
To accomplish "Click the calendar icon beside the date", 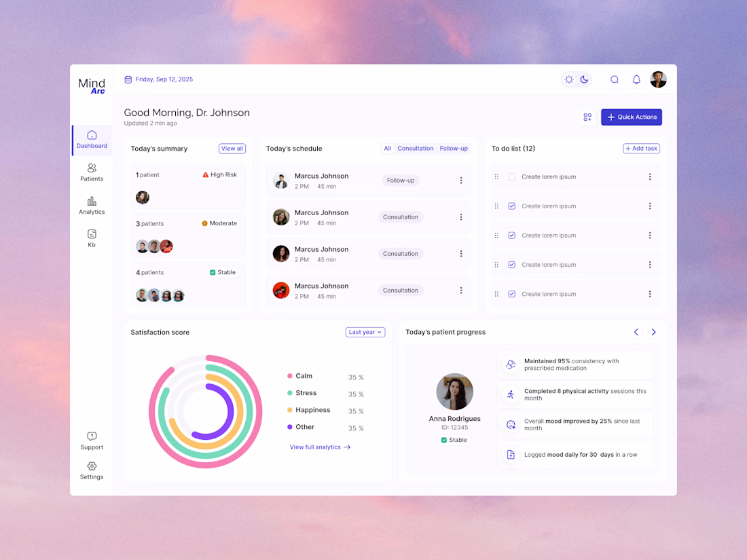I will pyautogui.click(x=128, y=79).
